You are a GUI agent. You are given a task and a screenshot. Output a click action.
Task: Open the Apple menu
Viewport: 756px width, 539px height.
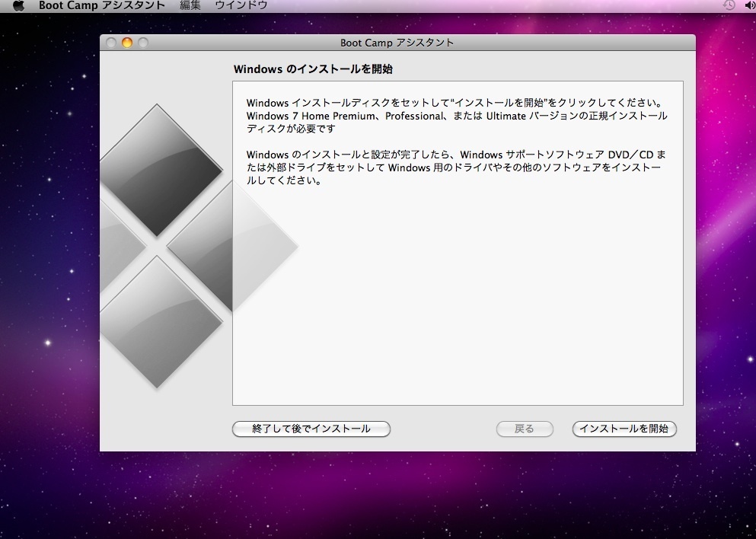pyautogui.click(x=18, y=5)
